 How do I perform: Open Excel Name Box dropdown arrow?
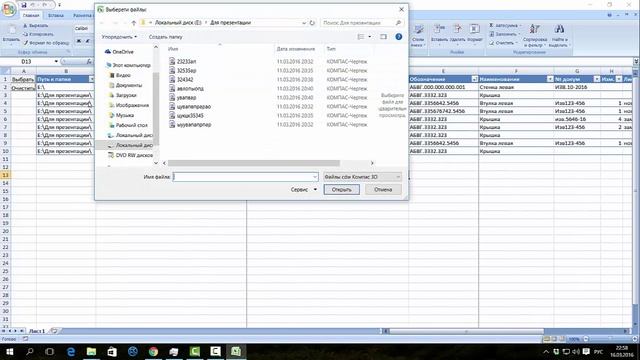(56, 61)
